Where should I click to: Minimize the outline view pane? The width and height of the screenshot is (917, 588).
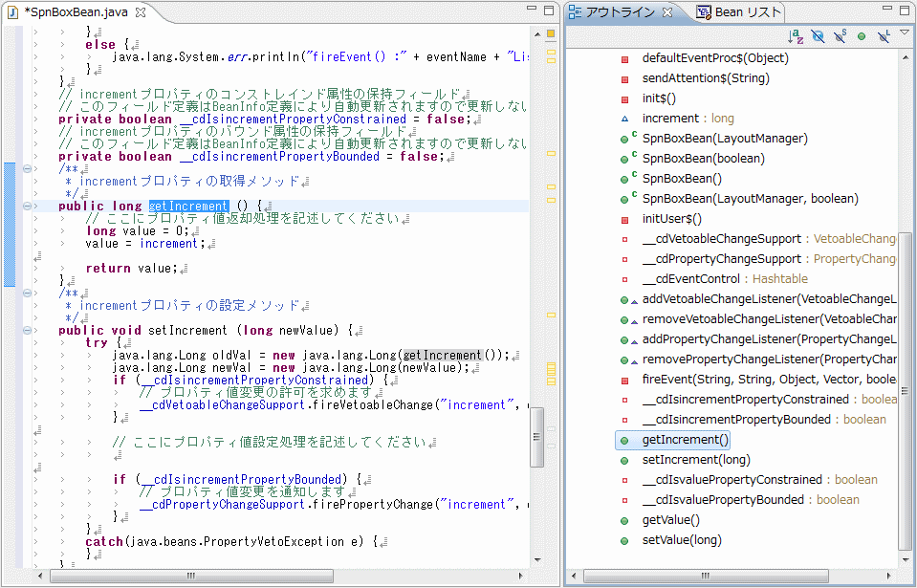coord(887,9)
